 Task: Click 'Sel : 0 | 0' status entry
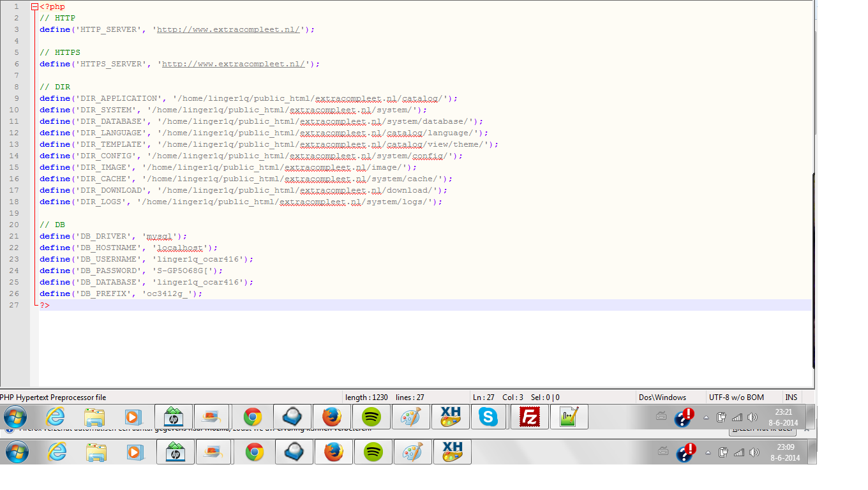coord(545,397)
